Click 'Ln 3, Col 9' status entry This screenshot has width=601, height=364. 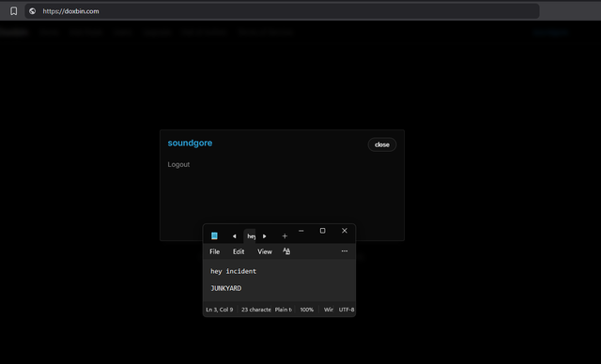pos(220,310)
